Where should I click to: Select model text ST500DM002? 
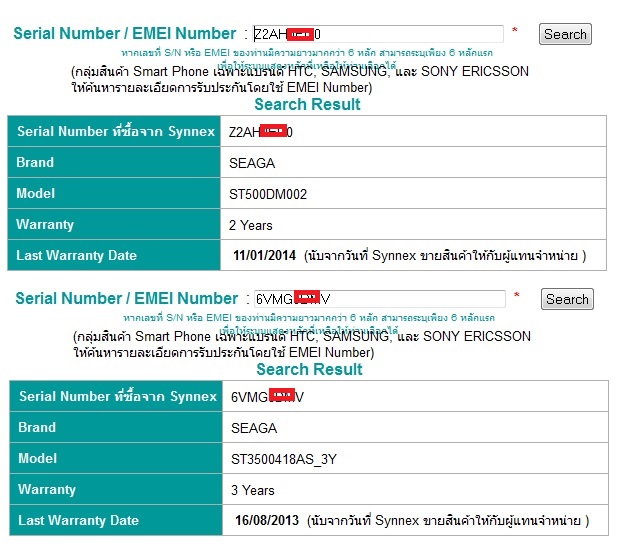268,193
